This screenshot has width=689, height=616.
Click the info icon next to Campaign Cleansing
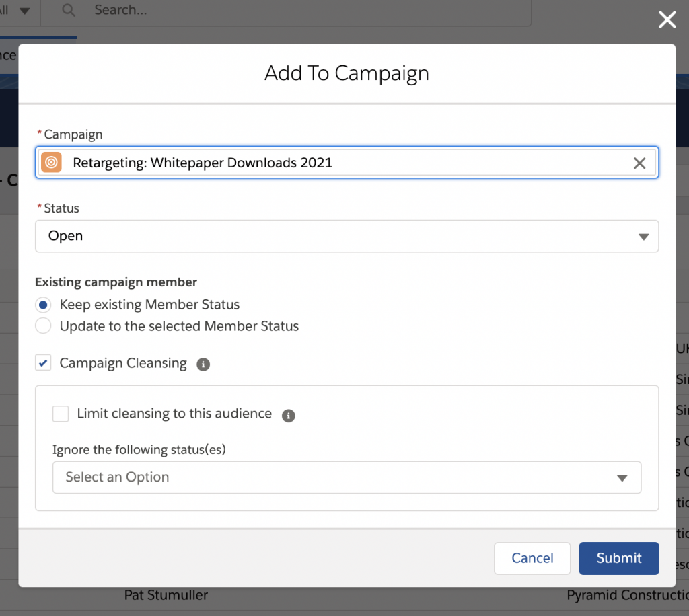click(x=203, y=364)
